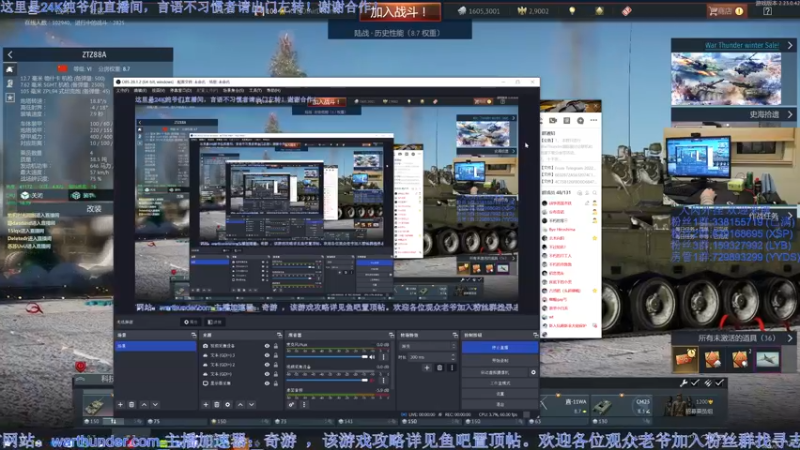Expand the 史海拾遗 panel chevron
This screenshot has height=450, width=800.
(790, 114)
